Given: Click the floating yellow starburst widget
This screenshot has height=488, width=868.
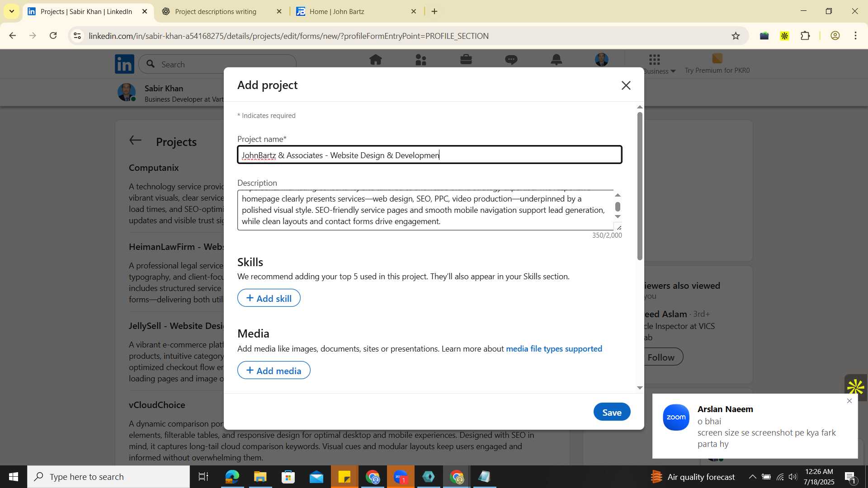Looking at the screenshot, I should [855, 387].
